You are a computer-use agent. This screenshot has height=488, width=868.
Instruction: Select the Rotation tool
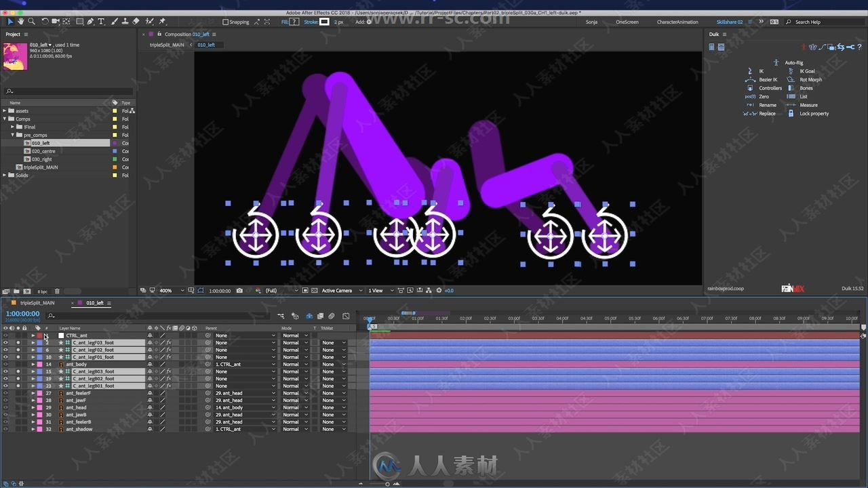point(45,22)
